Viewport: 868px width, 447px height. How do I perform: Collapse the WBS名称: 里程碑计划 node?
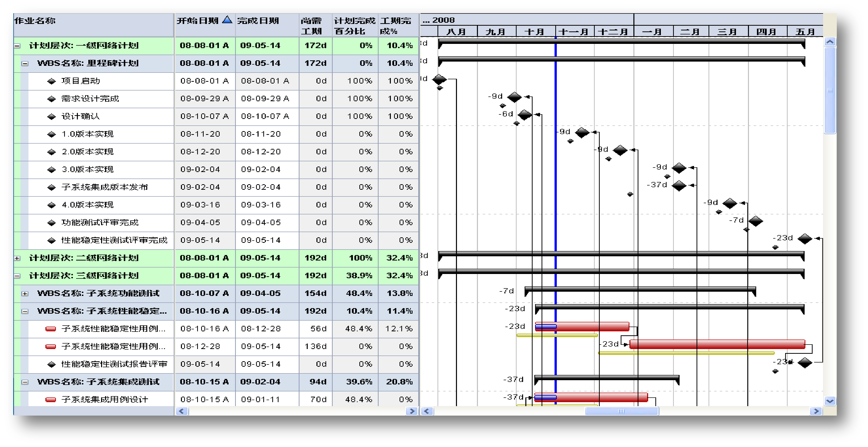25,64
